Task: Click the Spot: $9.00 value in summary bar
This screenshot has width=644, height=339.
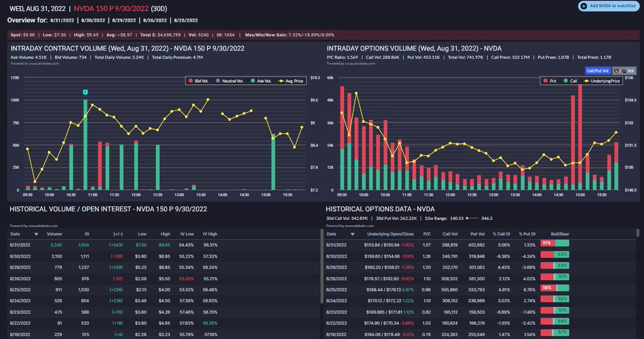Action: tap(21, 35)
